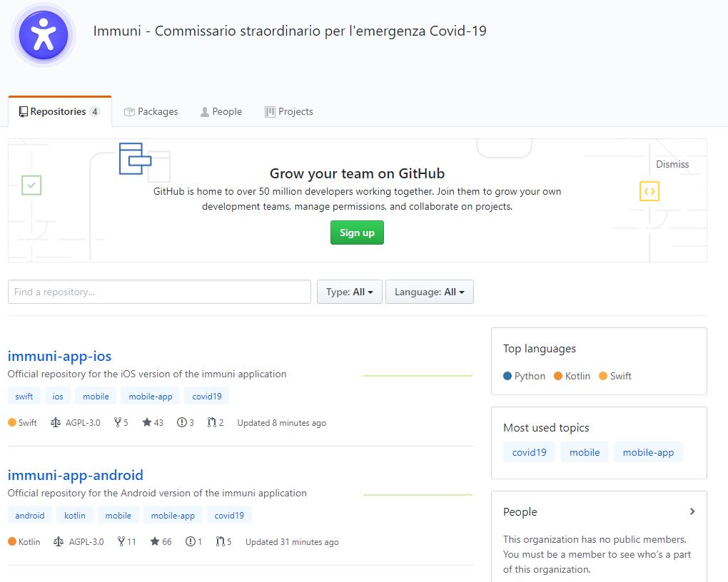Click the orange Swift language dot in immuni-app-ios row
728x582 pixels.
12,422
